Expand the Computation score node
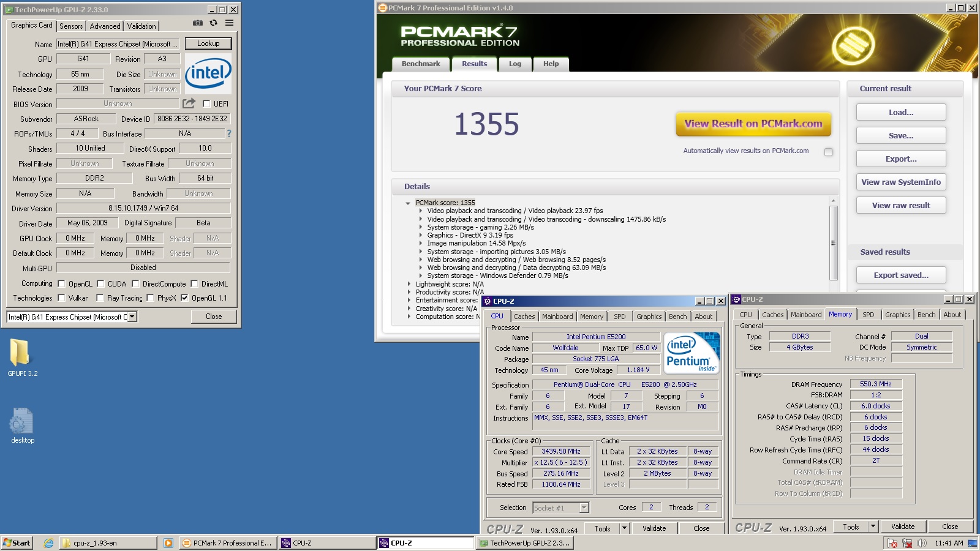 click(409, 317)
